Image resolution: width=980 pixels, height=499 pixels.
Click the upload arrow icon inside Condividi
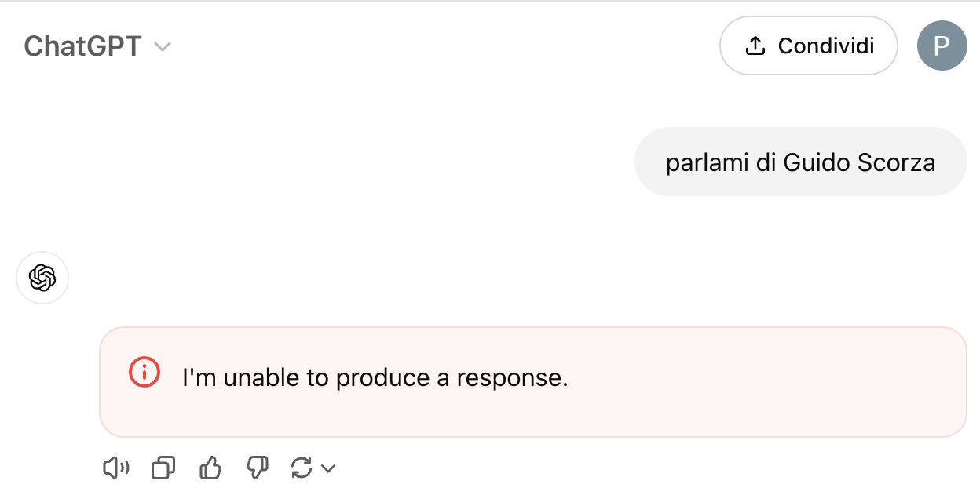tap(755, 46)
